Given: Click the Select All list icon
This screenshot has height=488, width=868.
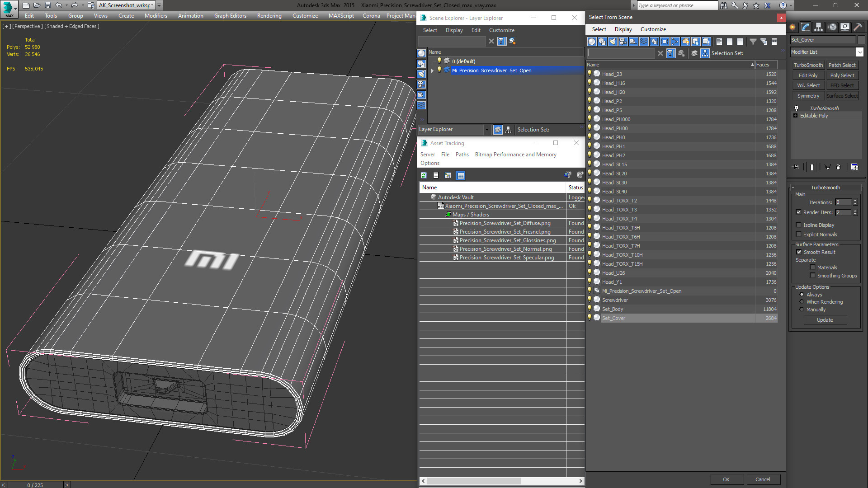Looking at the screenshot, I should pyautogui.click(x=719, y=42).
